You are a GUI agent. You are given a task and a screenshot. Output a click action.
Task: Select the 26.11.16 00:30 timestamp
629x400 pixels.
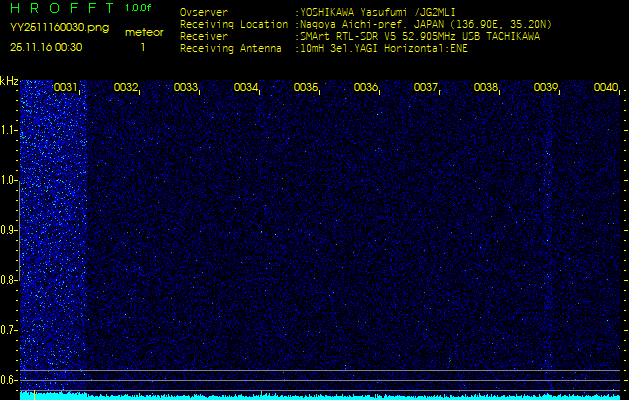[x=46, y=47]
